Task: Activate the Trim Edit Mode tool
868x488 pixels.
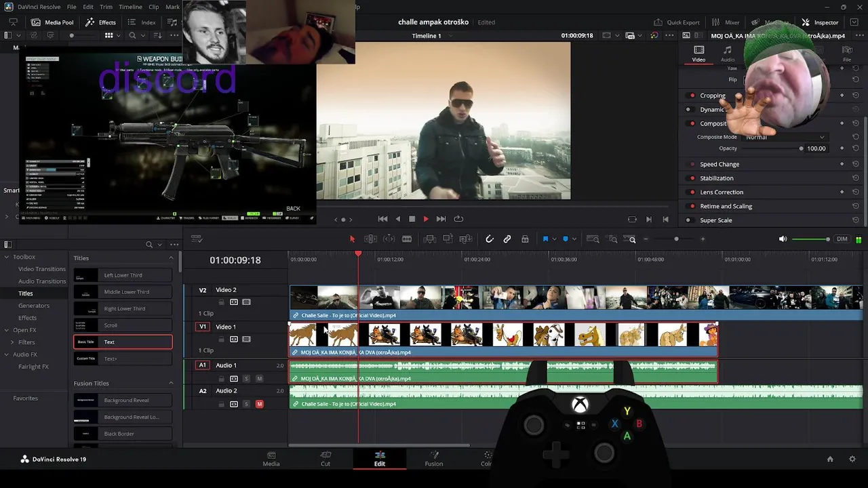Action: click(x=370, y=239)
